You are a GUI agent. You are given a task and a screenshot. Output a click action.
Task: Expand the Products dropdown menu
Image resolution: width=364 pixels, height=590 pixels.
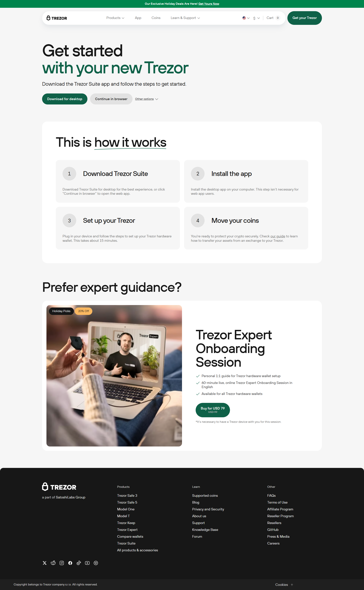tap(115, 18)
